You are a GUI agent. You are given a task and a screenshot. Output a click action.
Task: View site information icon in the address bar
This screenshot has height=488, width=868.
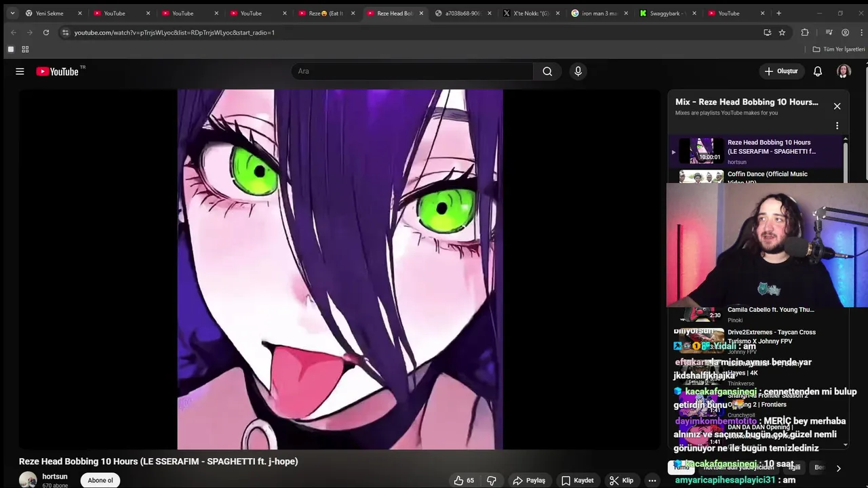coord(65,33)
